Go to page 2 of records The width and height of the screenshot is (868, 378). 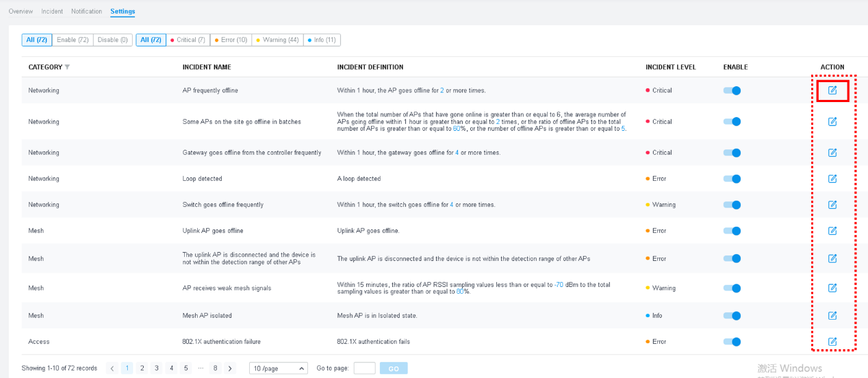(142, 368)
